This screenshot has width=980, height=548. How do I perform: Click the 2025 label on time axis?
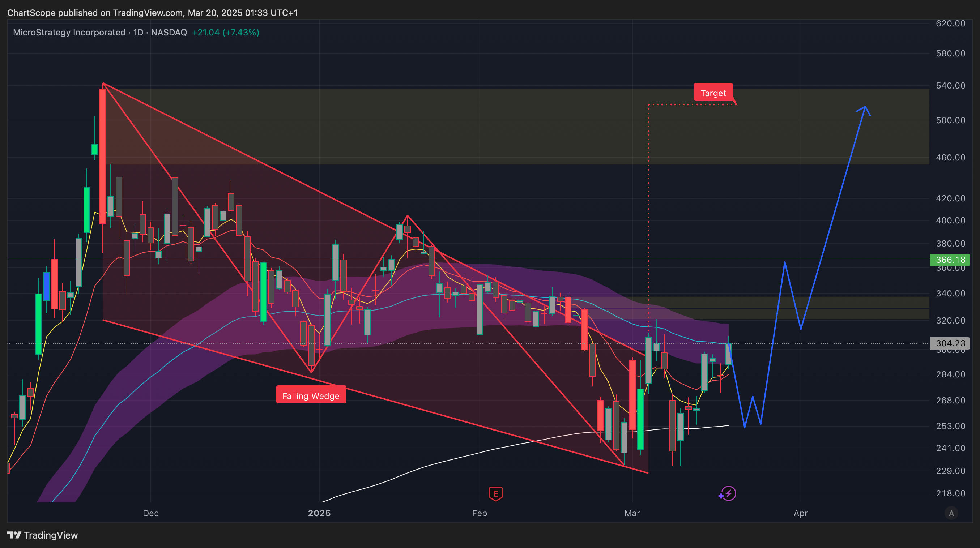[x=319, y=513]
